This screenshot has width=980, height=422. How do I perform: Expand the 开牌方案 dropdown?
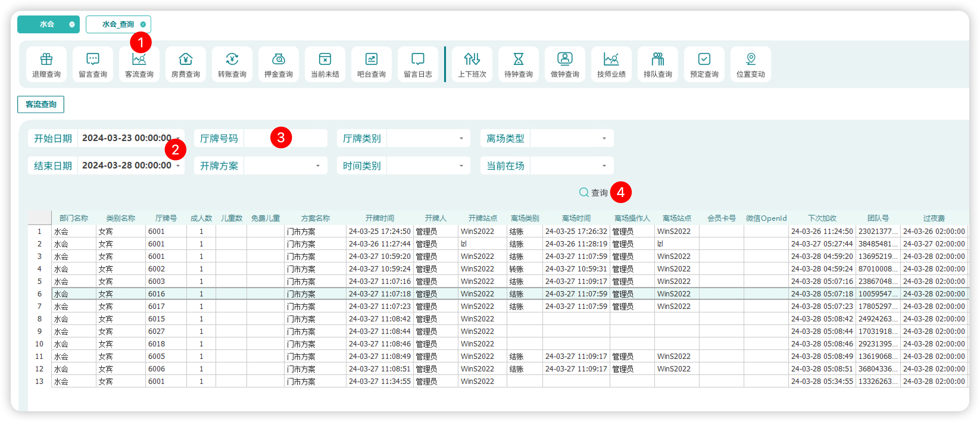318,165
